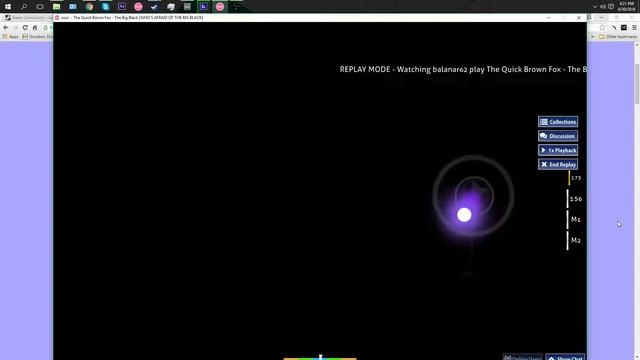Open the Other bookmarks folder
Viewport: 640px width, 360px height.
[x=618, y=36]
